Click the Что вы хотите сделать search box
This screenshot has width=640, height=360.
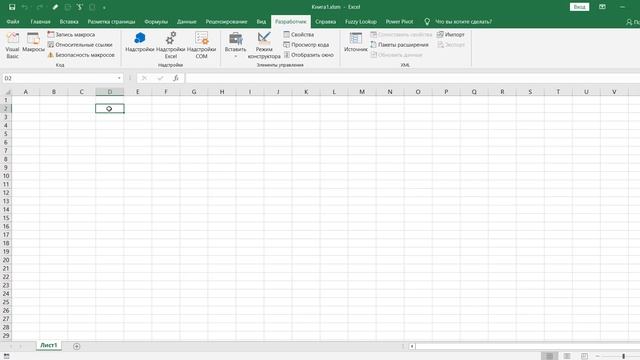point(463,22)
